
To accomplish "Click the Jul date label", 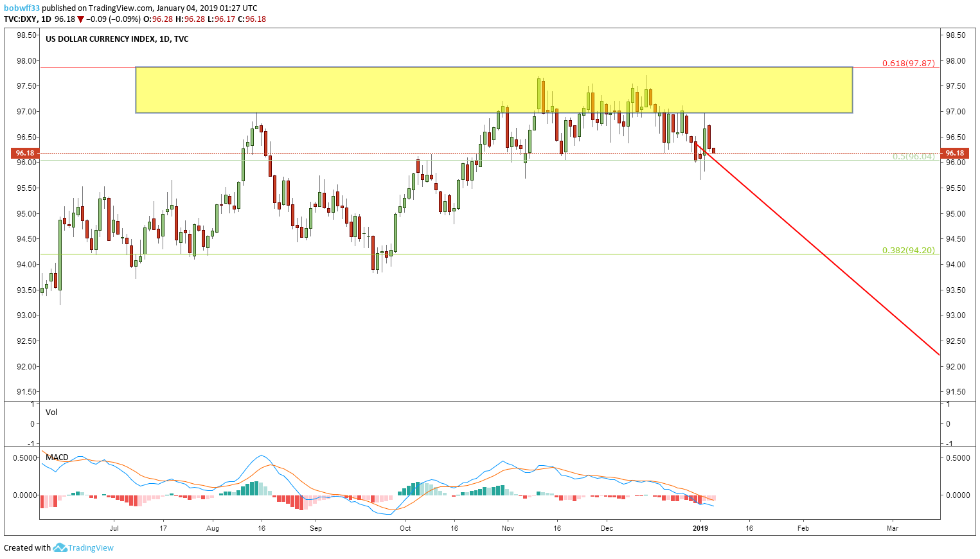I will [114, 528].
